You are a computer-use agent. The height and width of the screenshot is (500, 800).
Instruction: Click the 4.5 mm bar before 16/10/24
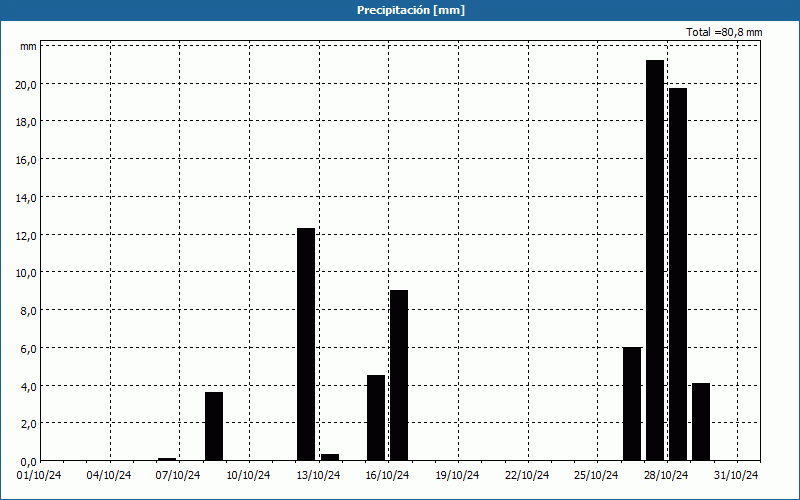(x=376, y=418)
